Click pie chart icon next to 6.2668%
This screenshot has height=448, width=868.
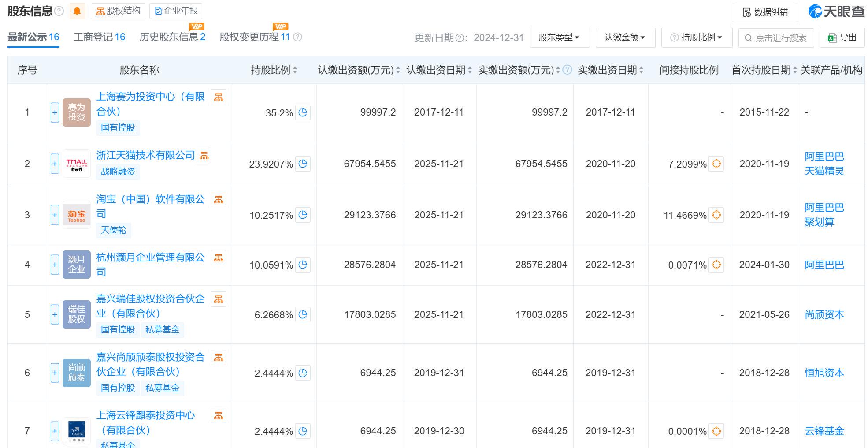coord(303,314)
